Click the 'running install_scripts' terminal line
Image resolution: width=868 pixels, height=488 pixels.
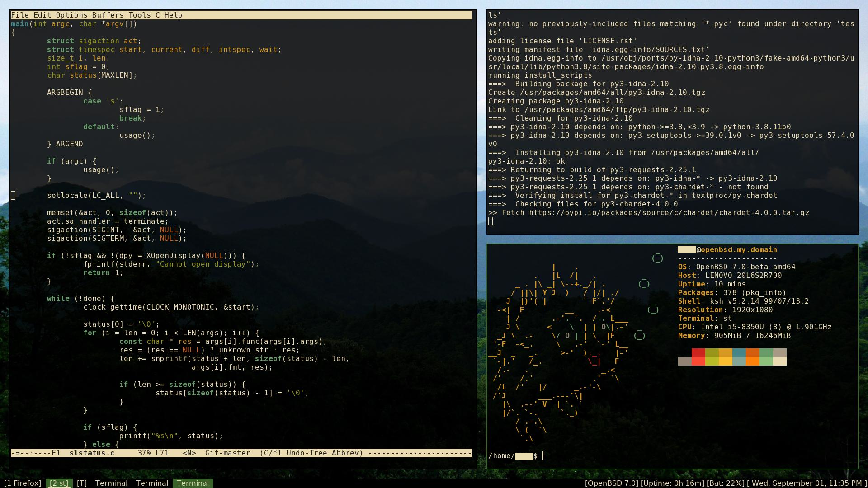[540, 75]
